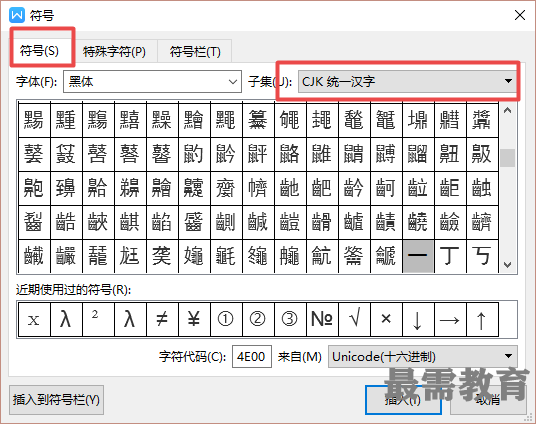Open the 特殊字符(P) tab
This screenshot has height=424, width=536.
point(115,52)
